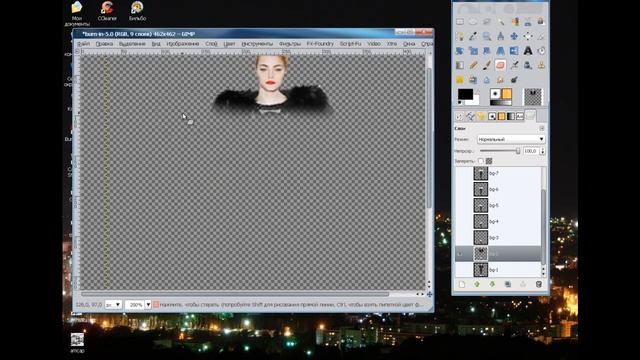The image size is (640, 360).
Task: Select the Perspective tool
Action: [x=500, y=51]
